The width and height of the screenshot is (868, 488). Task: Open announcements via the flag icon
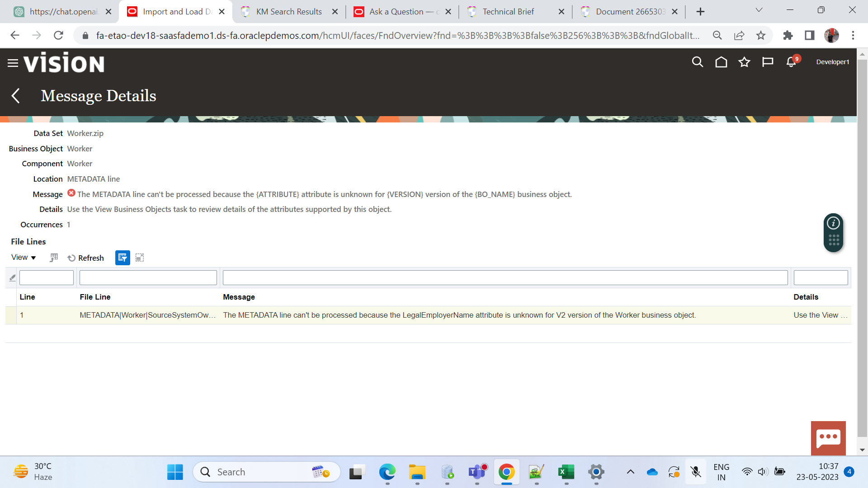click(768, 62)
